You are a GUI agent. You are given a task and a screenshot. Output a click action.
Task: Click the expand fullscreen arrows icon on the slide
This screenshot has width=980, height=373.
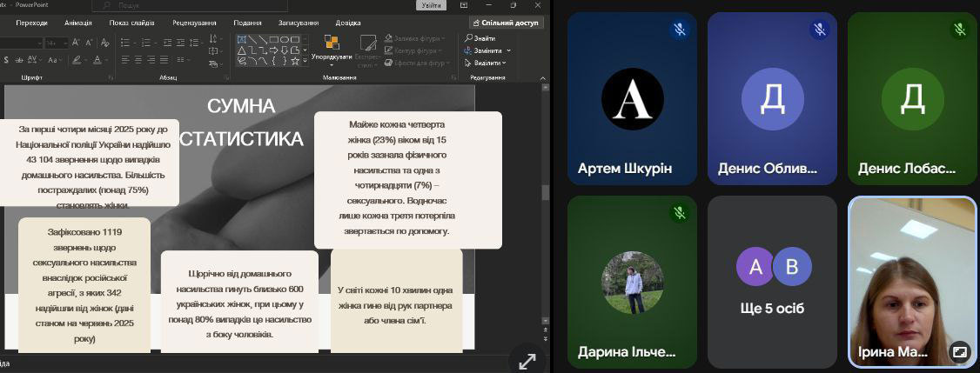tap(527, 361)
